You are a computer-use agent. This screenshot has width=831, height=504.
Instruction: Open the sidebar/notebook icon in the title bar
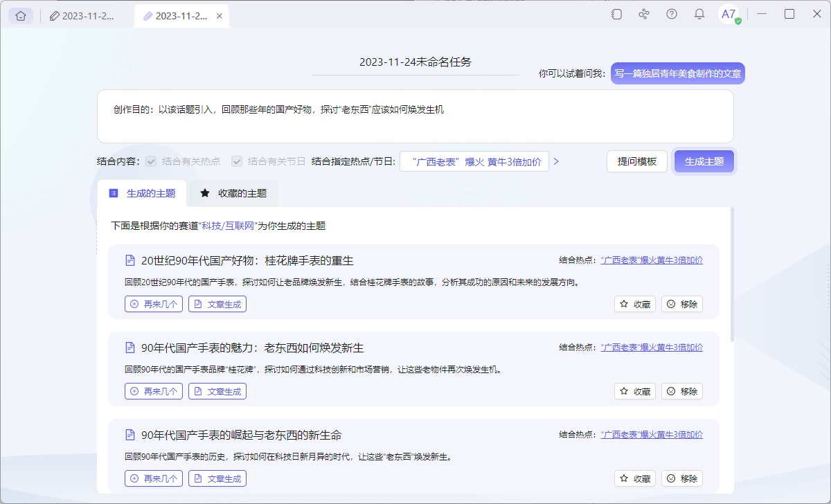[616, 14]
